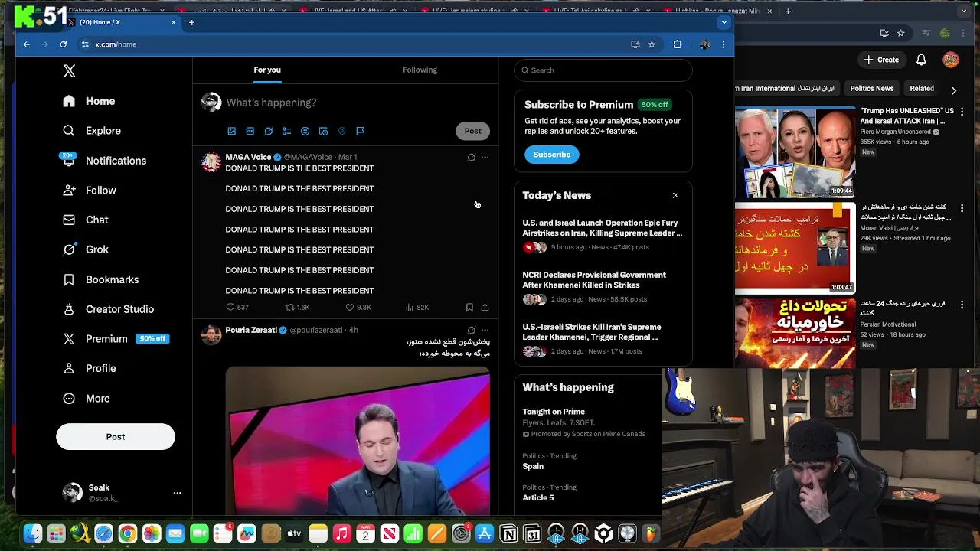Select the Politics News chip on YouTube
The image size is (980, 551).
coord(871,89)
